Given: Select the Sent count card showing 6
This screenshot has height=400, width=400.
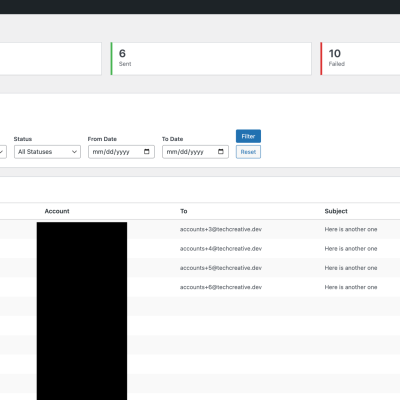Looking at the screenshot, I should point(211,59).
